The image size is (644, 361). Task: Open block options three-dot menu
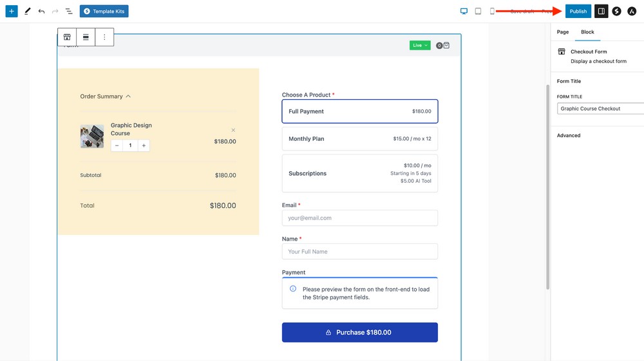(104, 37)
